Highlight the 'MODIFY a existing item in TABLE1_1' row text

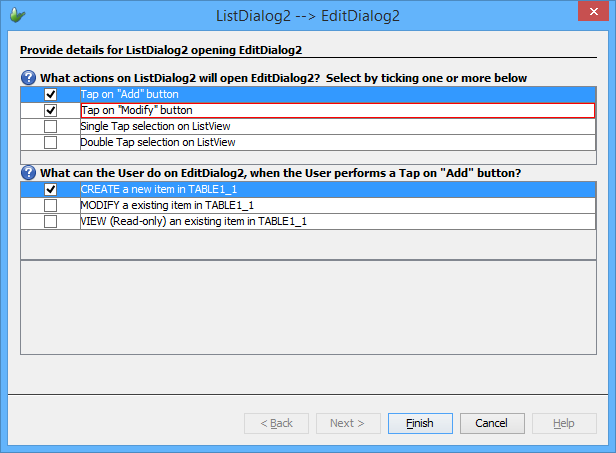(x=167, y=205)
